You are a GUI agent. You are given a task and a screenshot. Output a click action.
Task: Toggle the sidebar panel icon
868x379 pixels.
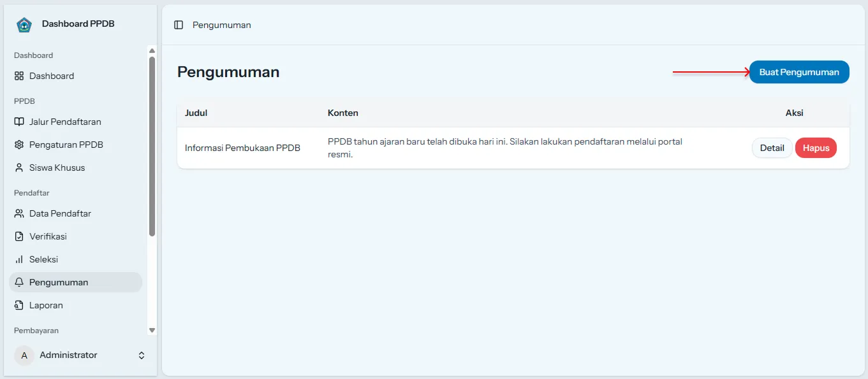coord(179,25)
